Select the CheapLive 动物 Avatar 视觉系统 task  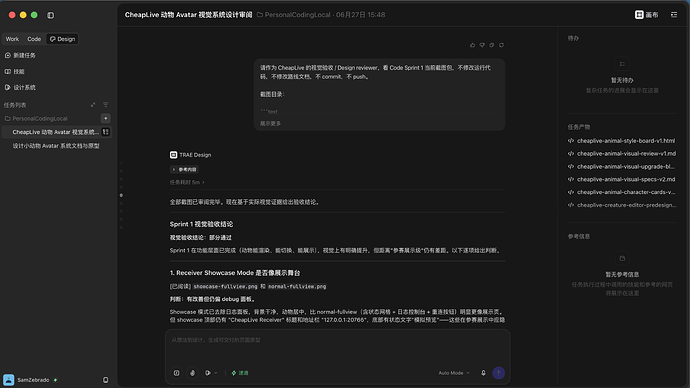(55, 132)
